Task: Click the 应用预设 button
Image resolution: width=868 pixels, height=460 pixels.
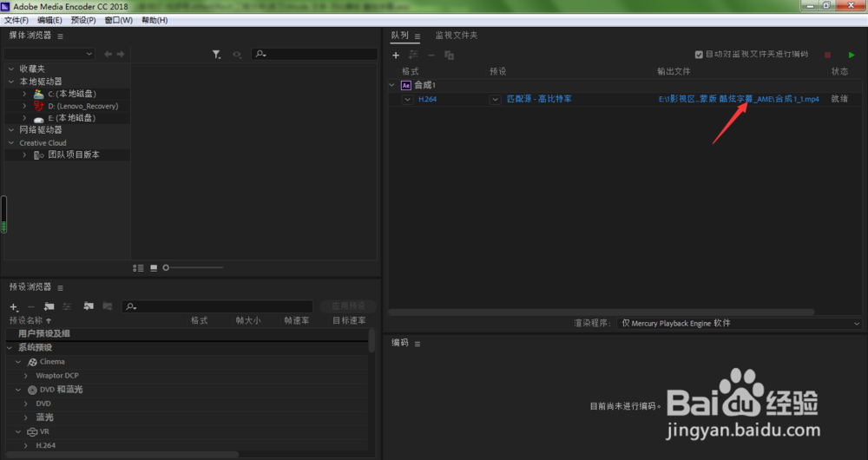Action: tap(348, 306)
